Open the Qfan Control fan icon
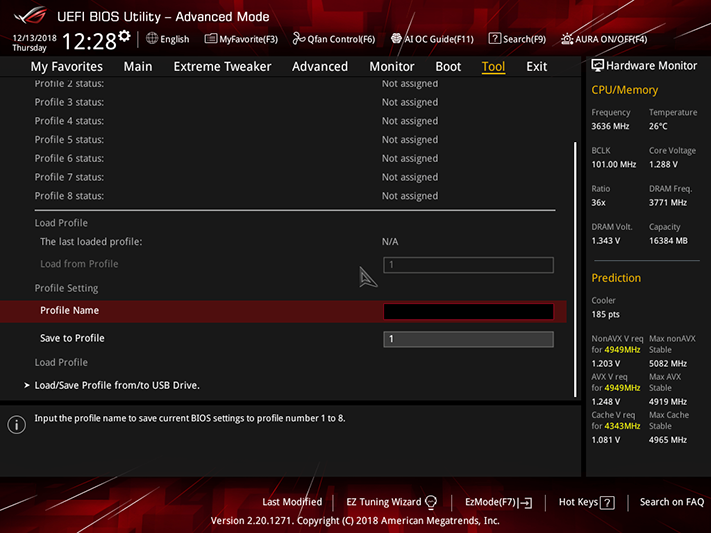The width and height of the screenshot is (711, 533). [x=299, y=39]
